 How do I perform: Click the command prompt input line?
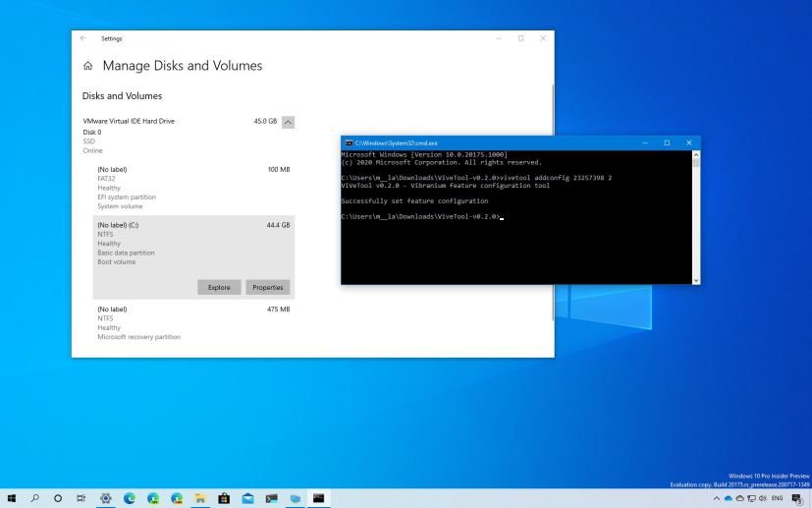[422, 217]
